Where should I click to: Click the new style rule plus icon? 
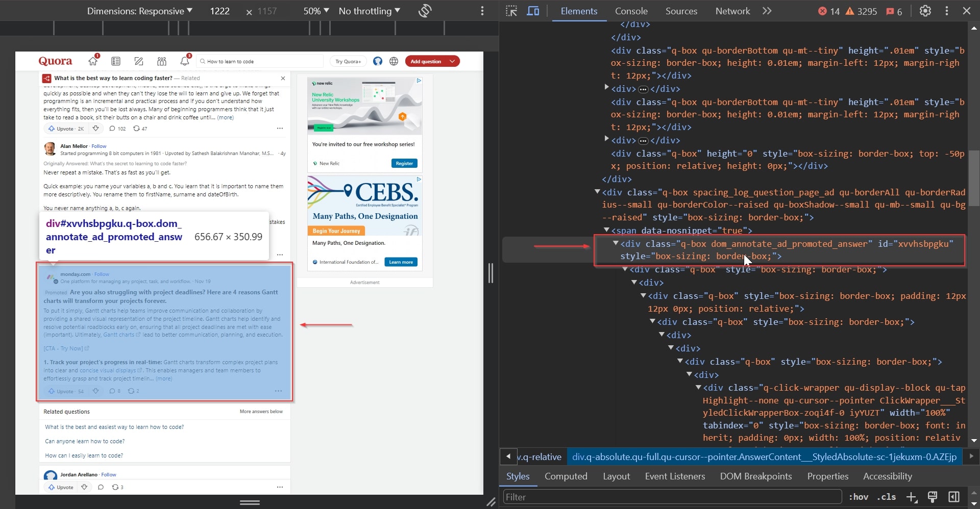[x=912, y=497]
